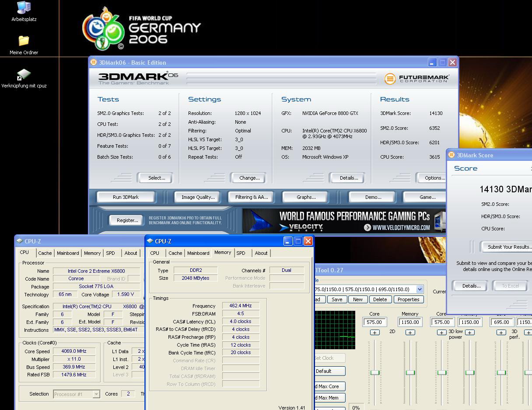Click the FSB:DRAM value 4:5
The image size is (532, 410).
click(x=241, y=313)
